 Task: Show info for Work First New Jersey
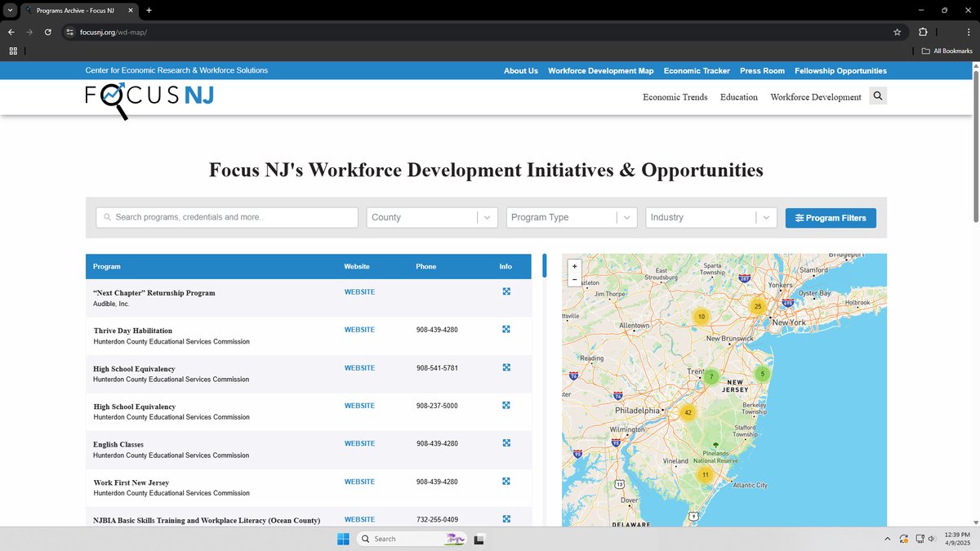click(x=506, y=481)
